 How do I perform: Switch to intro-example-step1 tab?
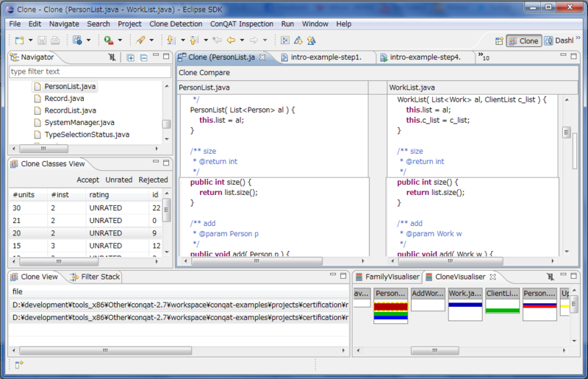pyautogui.click(x=326, y=57)
